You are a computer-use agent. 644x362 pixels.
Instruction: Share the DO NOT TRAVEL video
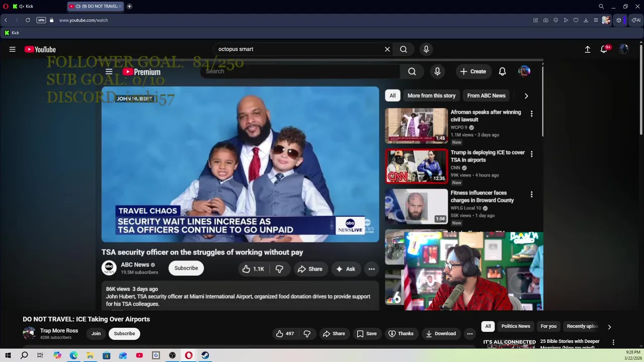point(334,333)
